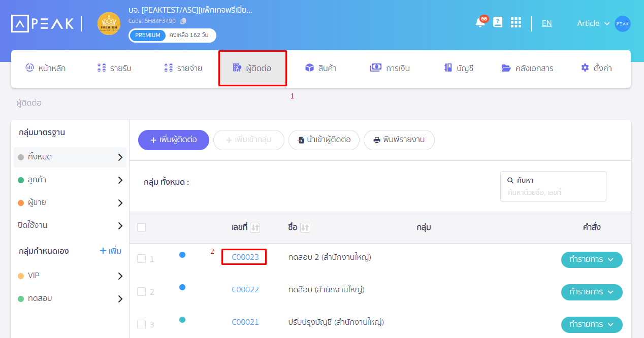Image resolution: width=644 pixels, height=338 pixels.
Task: Open the notifications bell
Action: 479,23
